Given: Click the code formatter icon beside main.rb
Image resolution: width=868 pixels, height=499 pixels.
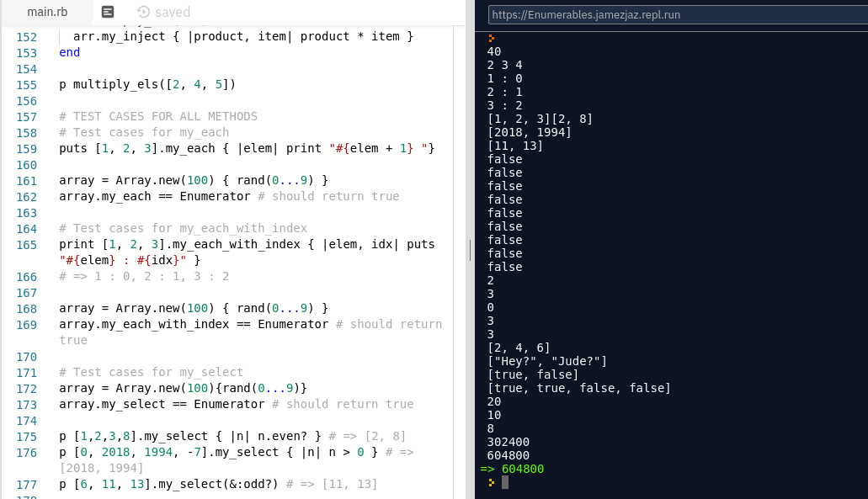Looking at the screenshot, I should tap(108, 12).
